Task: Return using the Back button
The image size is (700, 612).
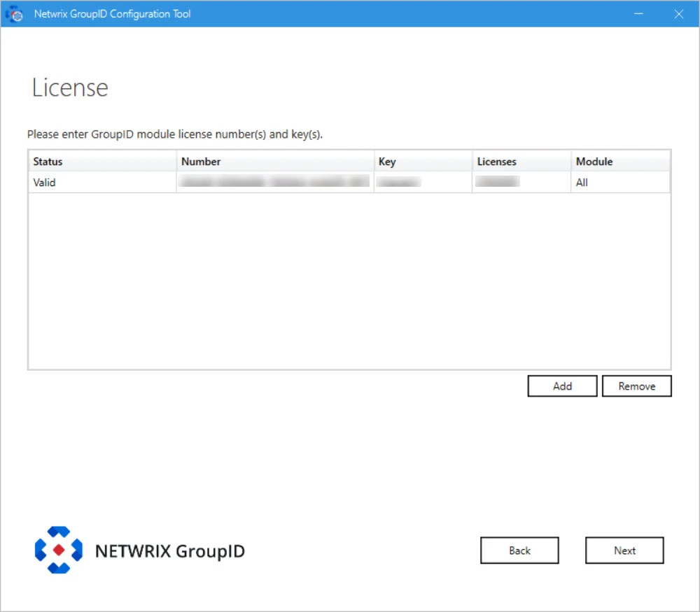Action: [x=519, y=550]
